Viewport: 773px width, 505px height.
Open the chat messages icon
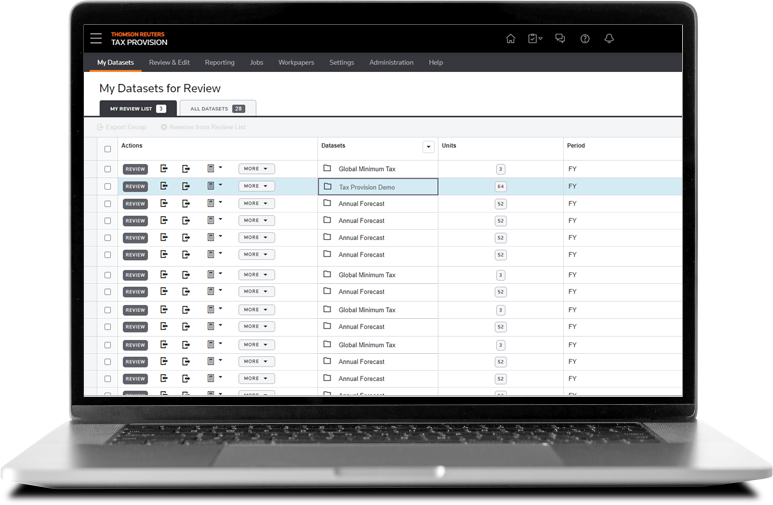pyautogui.click(x=560, y=39)
